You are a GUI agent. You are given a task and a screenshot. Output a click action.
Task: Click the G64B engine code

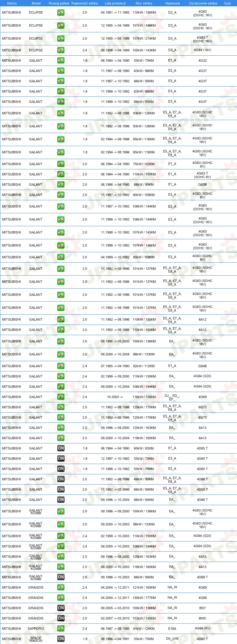click(x=202, y=366)
